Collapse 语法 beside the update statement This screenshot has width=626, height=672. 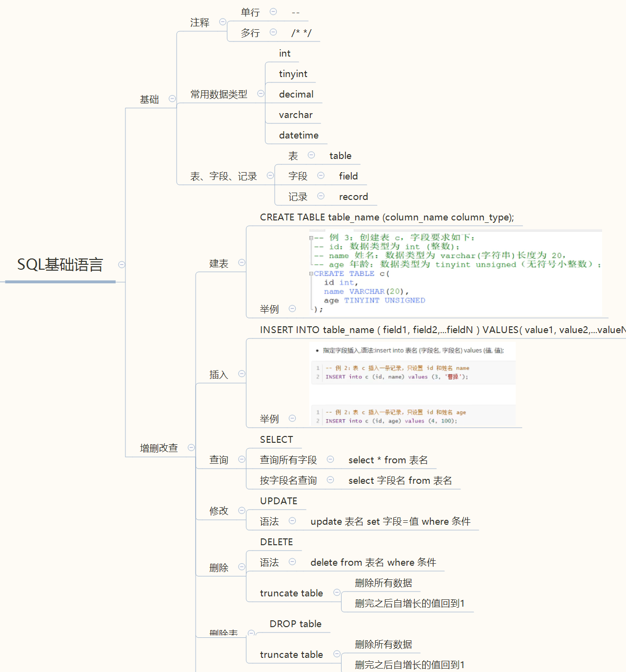(292, 521)
